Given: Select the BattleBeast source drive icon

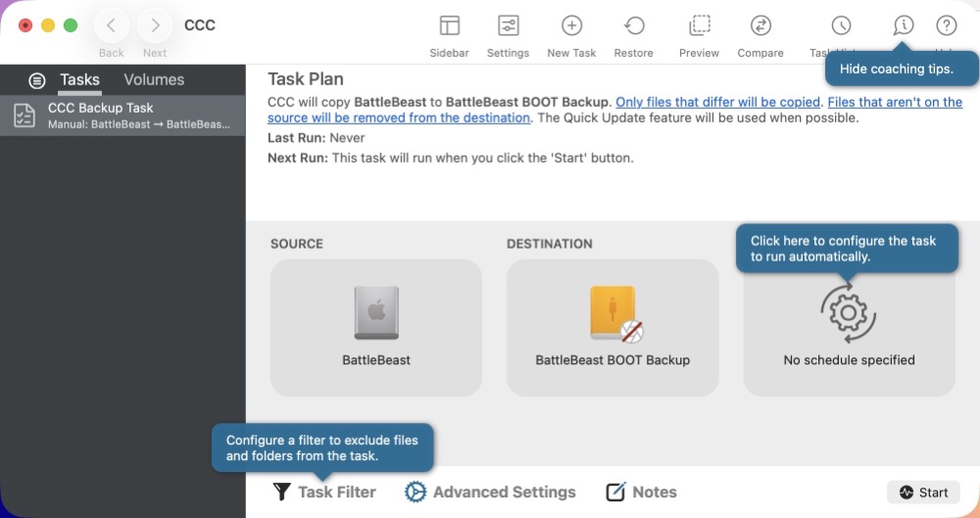Looking at the screenshot, I should 376,312.
